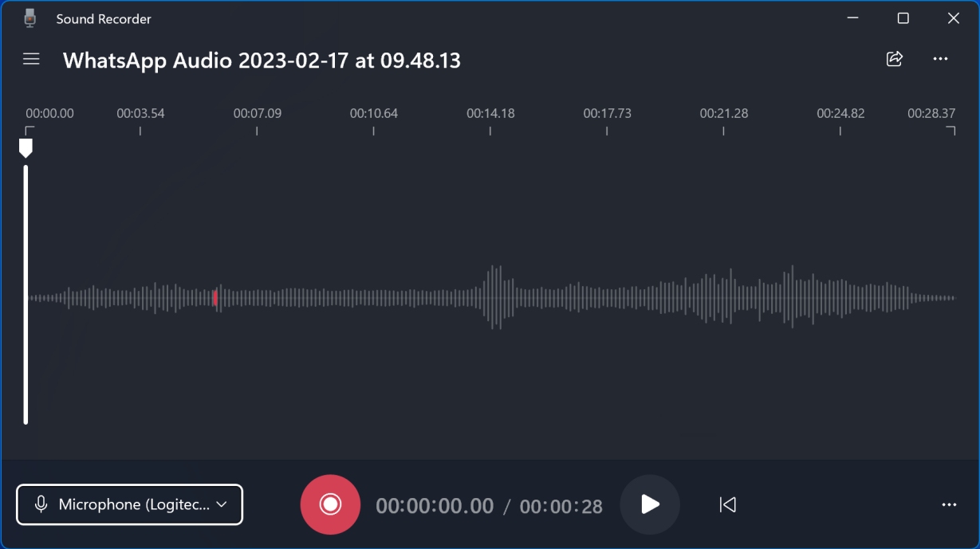The height and width of the screenshot is (549, 980).
Task: Share the WhatsApp Audio recording
Action: coord(895,59)
